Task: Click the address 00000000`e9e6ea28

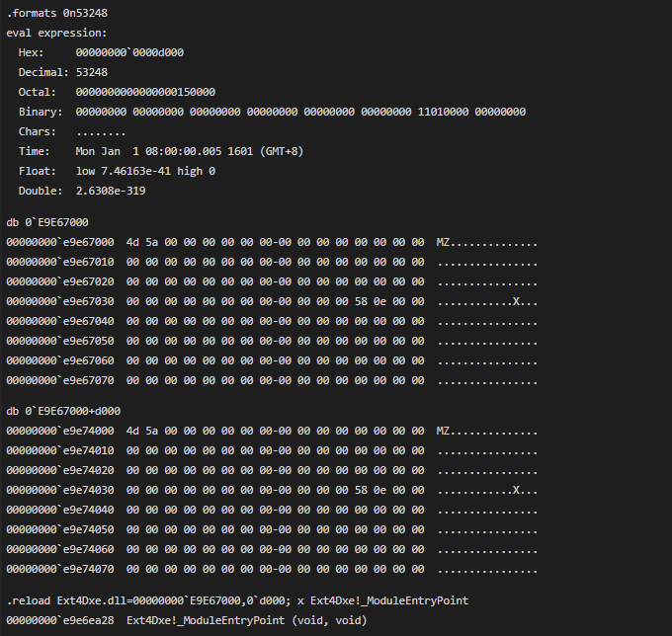Action: click(60, 620)
